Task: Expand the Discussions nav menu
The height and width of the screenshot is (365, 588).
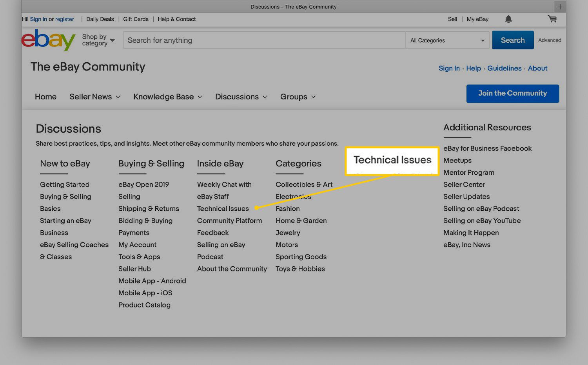Action: tap(241, 97)
